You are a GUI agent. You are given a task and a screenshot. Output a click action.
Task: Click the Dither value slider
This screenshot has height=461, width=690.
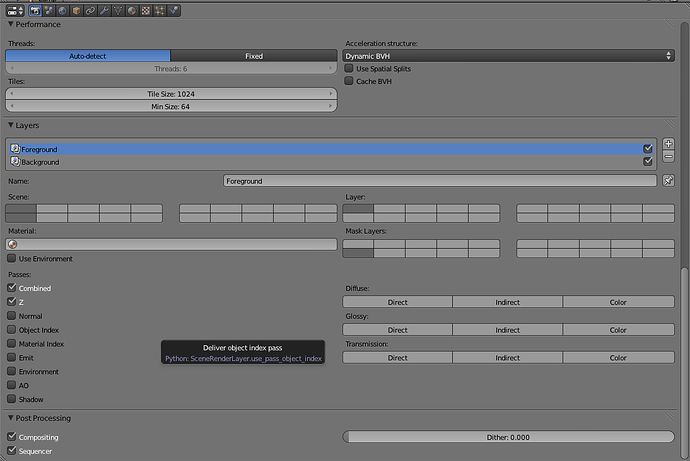point(508,437)
